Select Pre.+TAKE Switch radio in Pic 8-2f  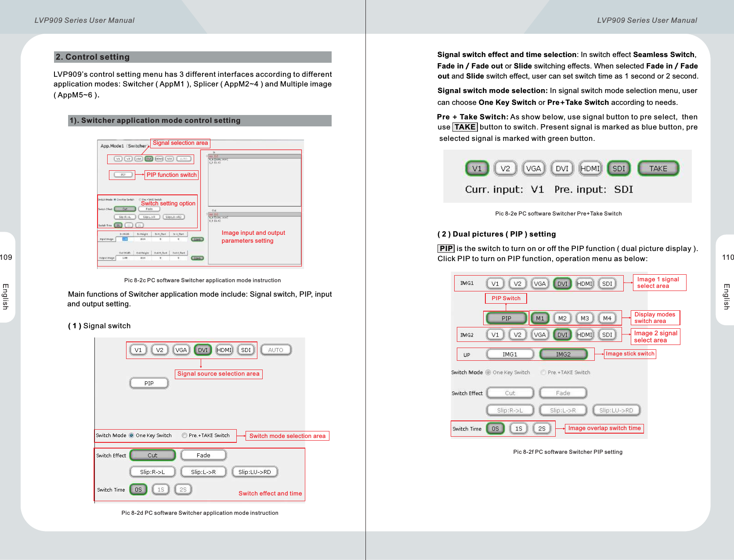[543, 372]
